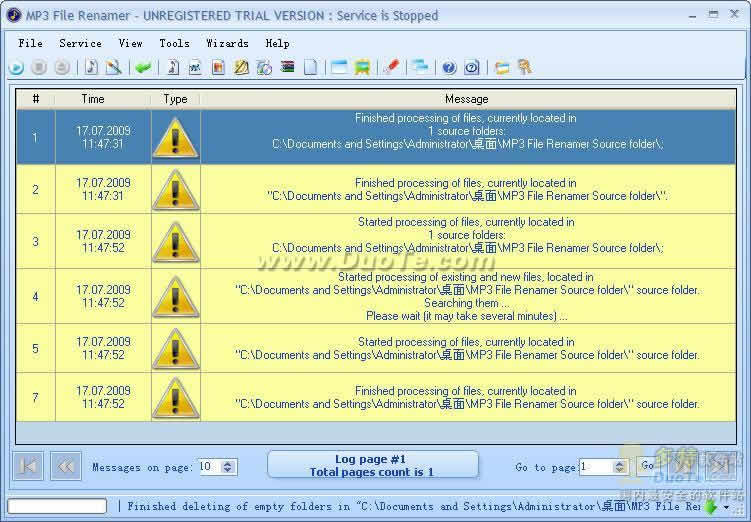Jump to the first log page button

pyautogui.click(x=28, y=465)
